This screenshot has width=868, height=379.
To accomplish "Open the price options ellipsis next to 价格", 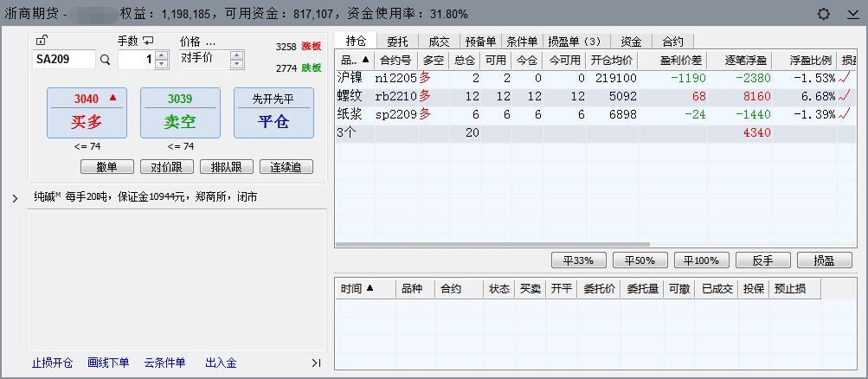I will pyautogui.click(x=210, y=42).
